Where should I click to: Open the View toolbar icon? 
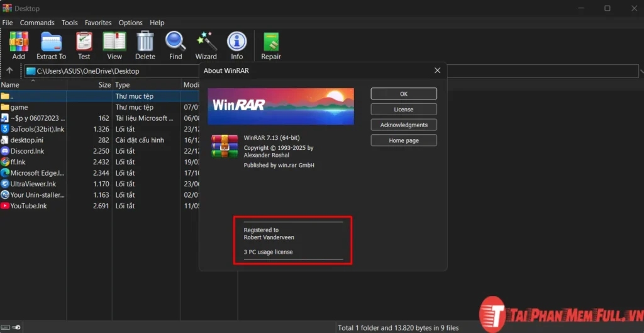point(114,42)
